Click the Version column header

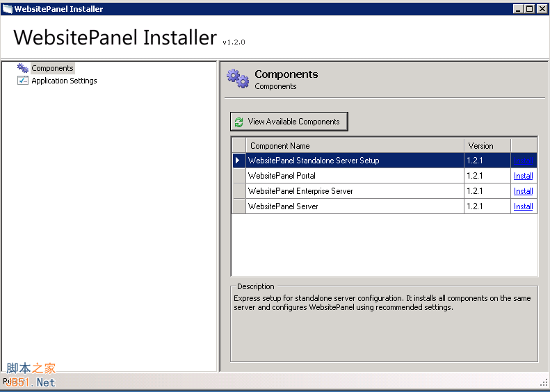(487, 146)
